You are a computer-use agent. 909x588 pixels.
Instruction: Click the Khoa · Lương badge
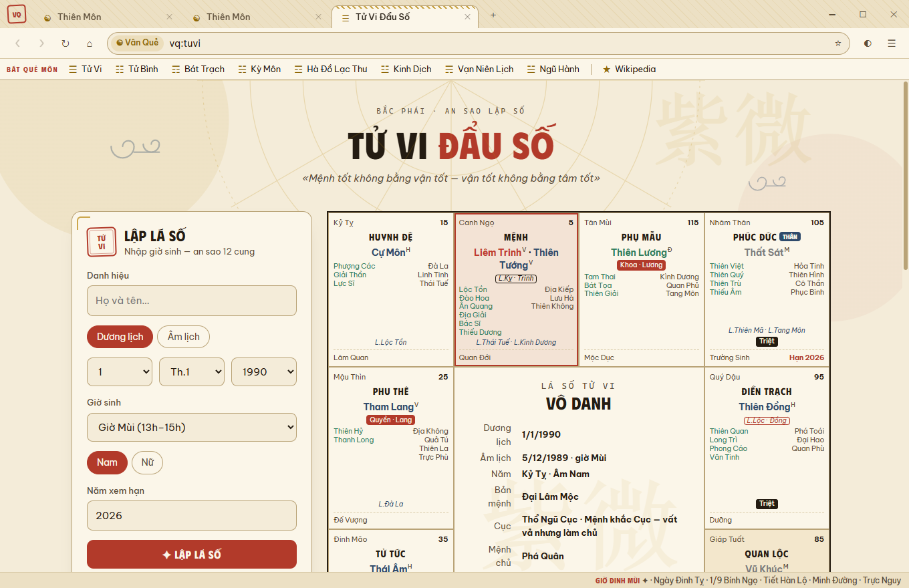(641, 265)
